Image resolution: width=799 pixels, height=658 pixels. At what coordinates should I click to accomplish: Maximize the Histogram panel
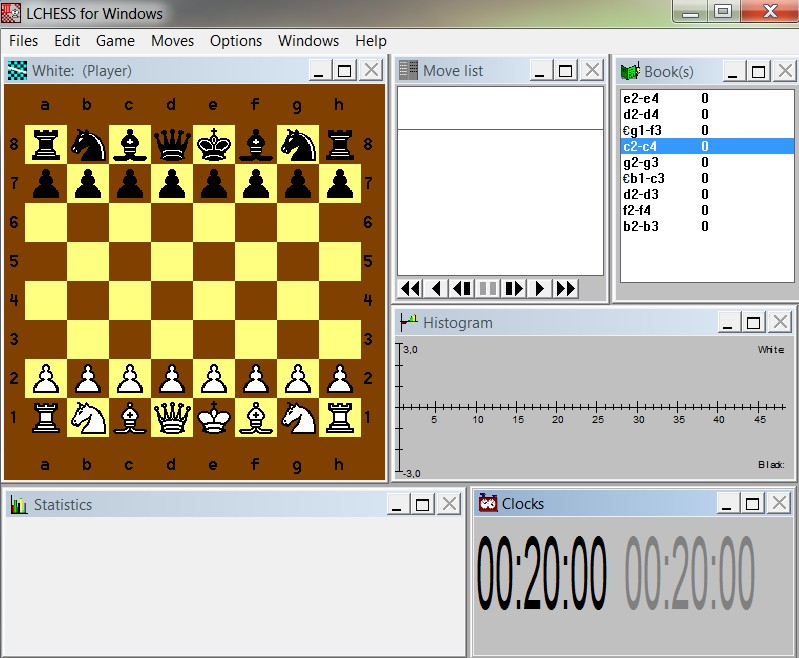pos(753,322)
